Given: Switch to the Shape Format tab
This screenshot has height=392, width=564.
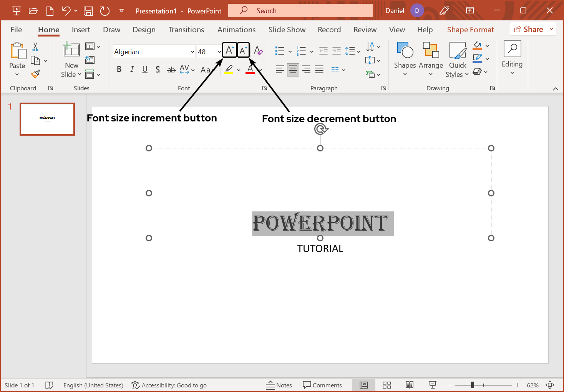Looking at the screenshot, I should point(470,30).
